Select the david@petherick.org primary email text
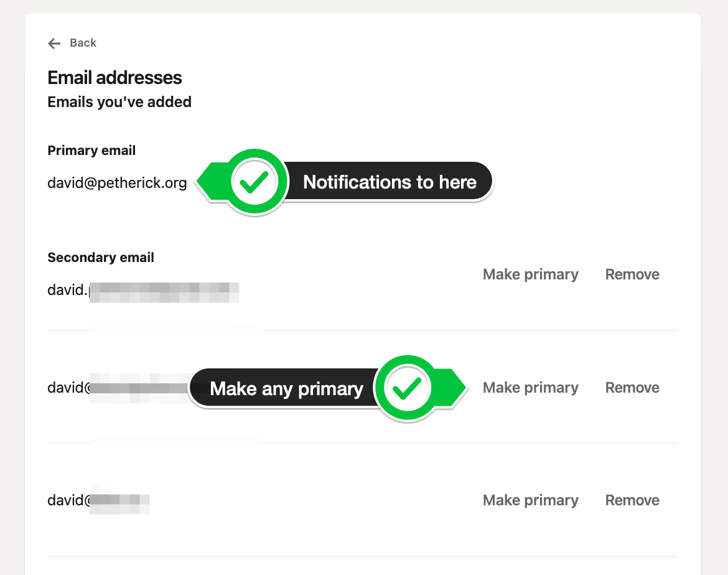 tap(117, 183)
